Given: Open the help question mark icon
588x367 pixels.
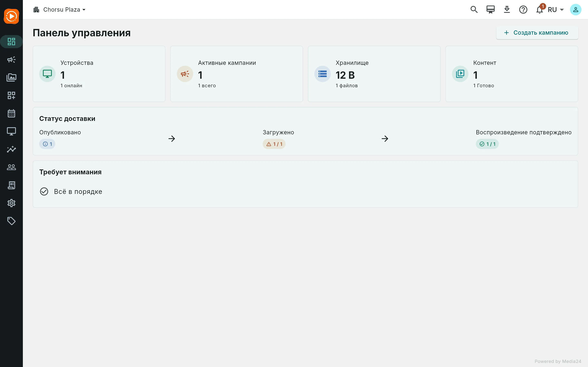Looking at the screenshot, I should point(523,10).
